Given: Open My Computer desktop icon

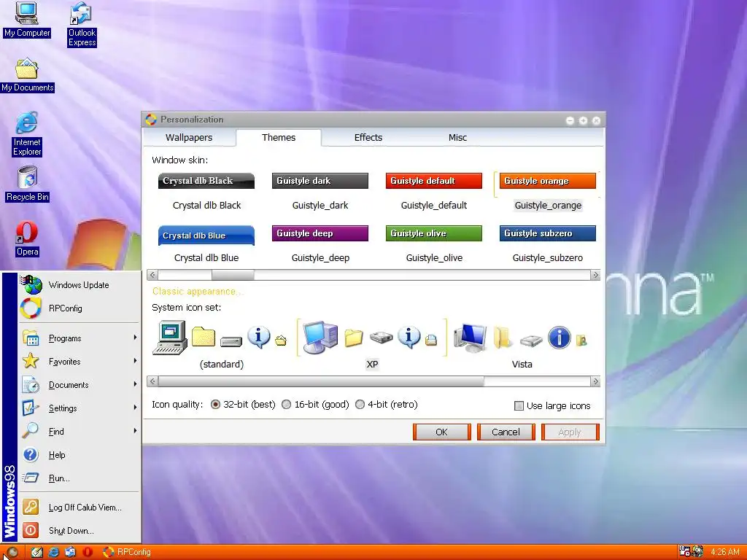Looking at the screenshot, I should coord(27,20).
